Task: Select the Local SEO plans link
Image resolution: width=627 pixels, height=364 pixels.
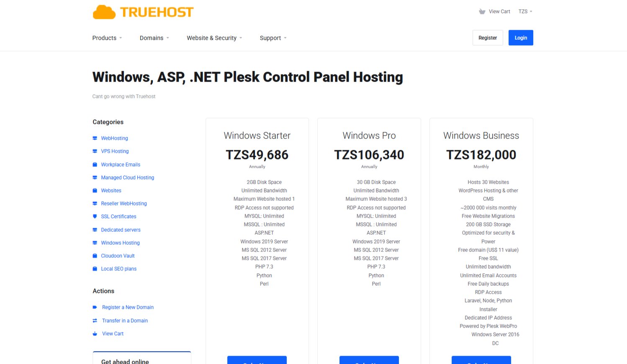Action: [x=118, y=269]
